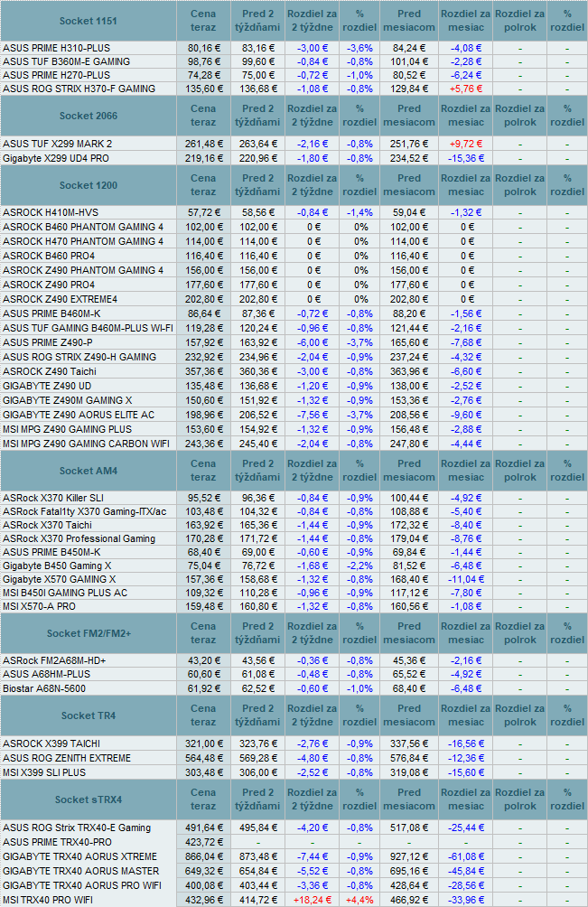This screenshot has height=907, width=588.
Task: Select the Biostar A68N-5600 name
Action: tap(44, 688)
